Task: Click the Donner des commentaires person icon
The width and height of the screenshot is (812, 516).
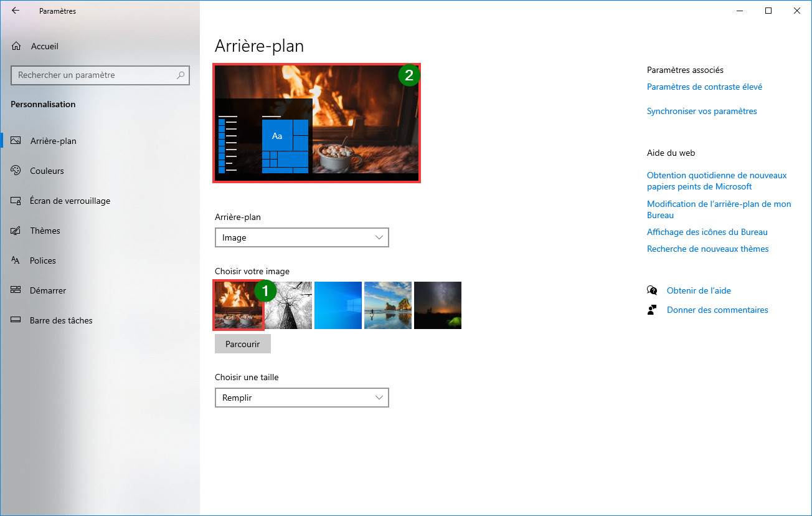Action: click(x=652, y=310)
